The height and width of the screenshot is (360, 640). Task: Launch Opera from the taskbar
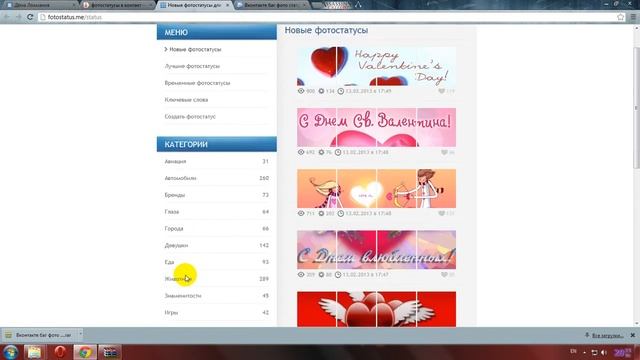(x=60, y=352)
